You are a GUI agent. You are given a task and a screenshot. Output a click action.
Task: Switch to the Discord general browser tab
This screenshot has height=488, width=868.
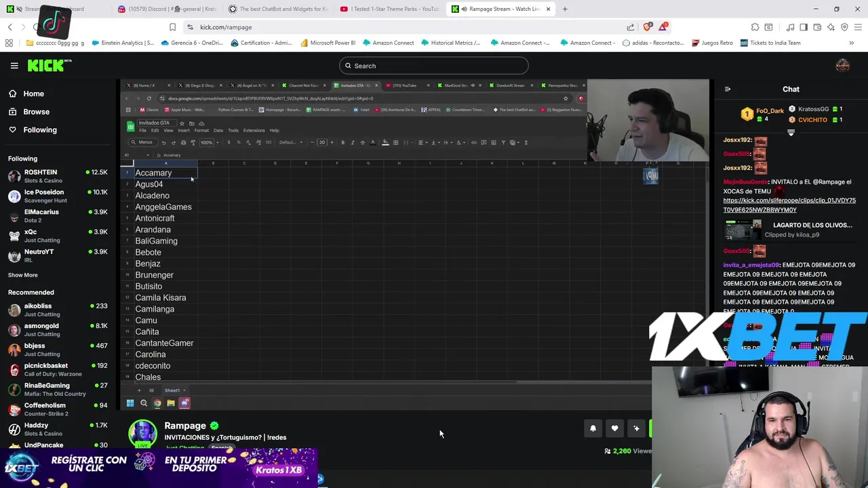tap(167, 9)
